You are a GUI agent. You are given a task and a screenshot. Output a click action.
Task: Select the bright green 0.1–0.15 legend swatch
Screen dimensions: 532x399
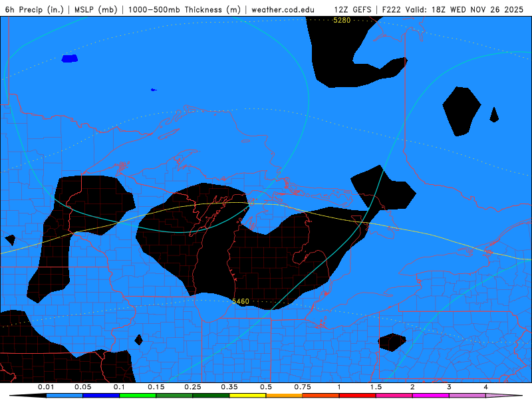point(138,396)
